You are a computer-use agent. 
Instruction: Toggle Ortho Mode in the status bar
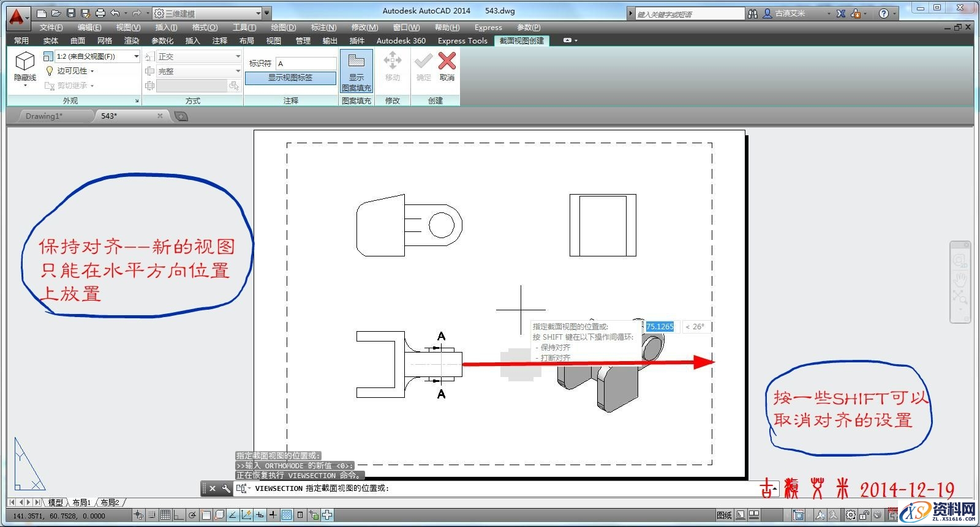click(x=179, y=515)
